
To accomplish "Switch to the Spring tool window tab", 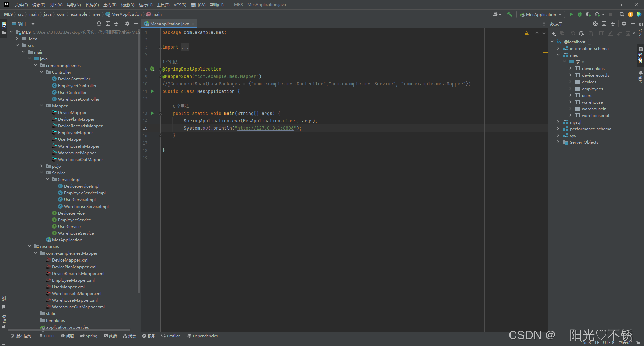I will tap(89, 336).
